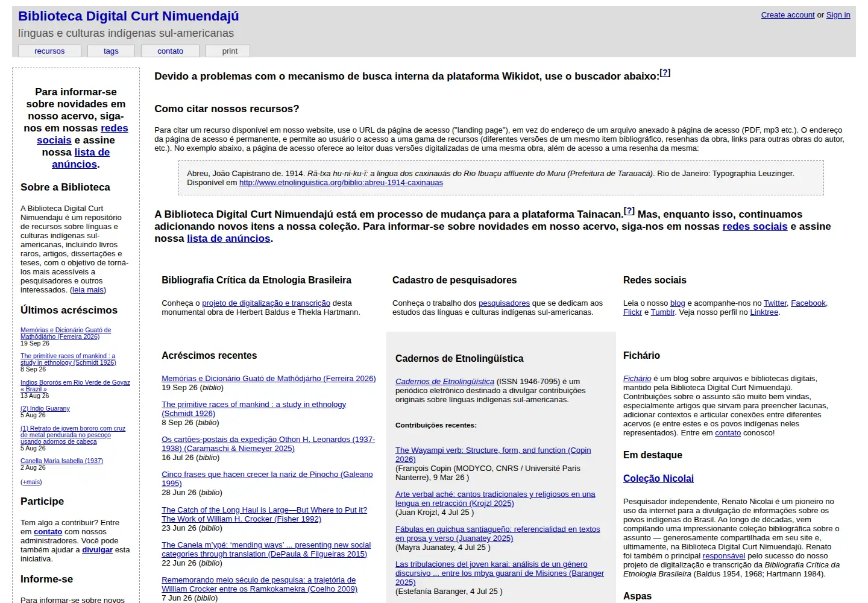Screen dimensions: 868x603
Task: Open the Fichário blog link
Action: 637,379
